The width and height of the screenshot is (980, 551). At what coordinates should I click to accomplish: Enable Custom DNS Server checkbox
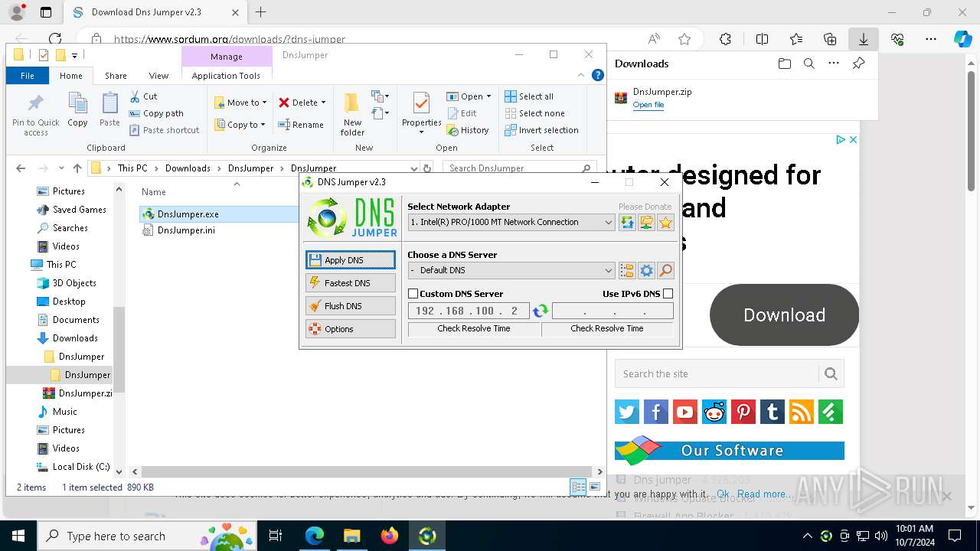413,294
